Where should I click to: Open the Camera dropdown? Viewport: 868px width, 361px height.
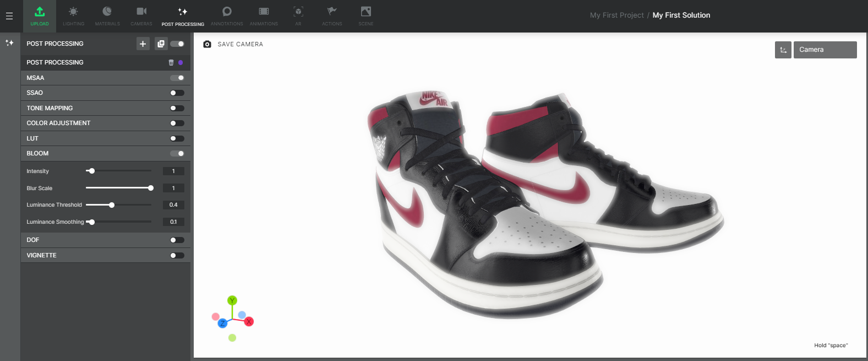click(x=825, y=50)
